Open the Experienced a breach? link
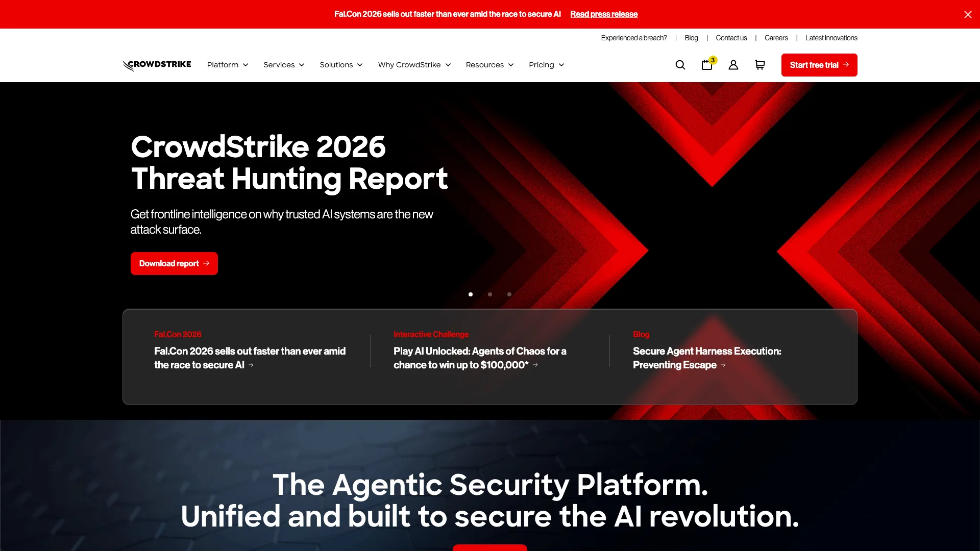Image resolution: width=980 pixels, height=551 pixels. click(634, 38)
